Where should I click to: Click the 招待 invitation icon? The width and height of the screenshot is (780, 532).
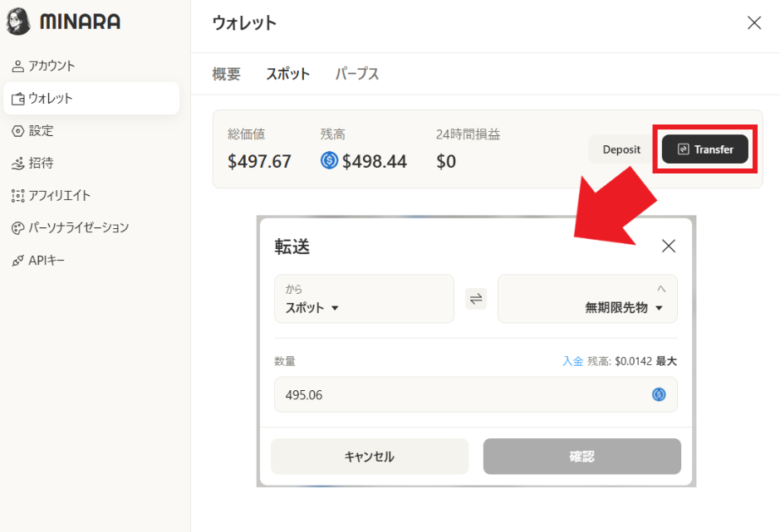18,163
